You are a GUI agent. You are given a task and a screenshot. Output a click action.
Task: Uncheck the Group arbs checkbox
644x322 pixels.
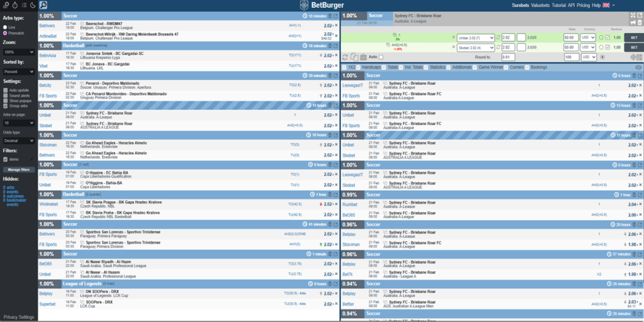pos(6,105)
